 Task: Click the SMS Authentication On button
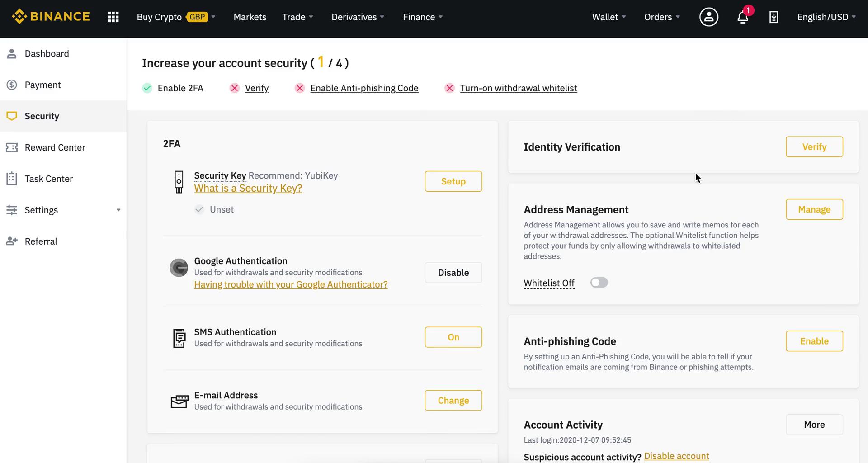453,337
